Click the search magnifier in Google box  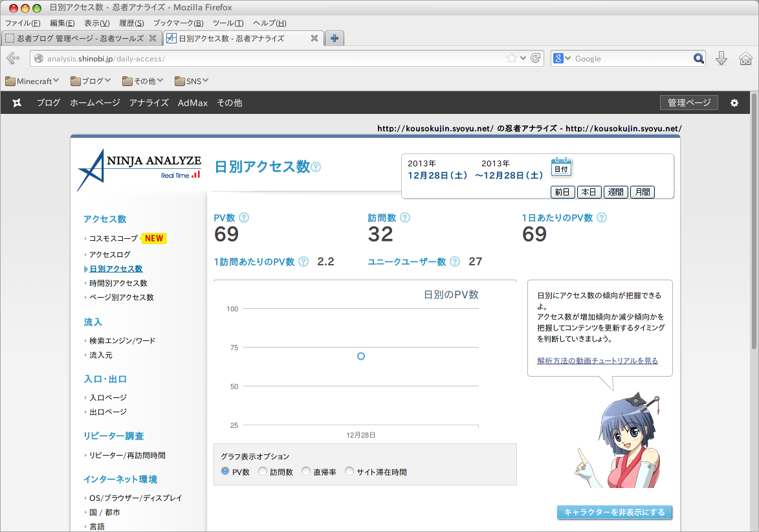click(698, 58)
